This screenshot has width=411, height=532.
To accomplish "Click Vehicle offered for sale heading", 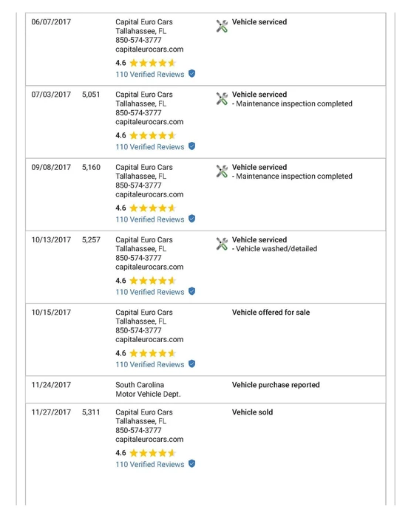I will click(x=271, y=313).
